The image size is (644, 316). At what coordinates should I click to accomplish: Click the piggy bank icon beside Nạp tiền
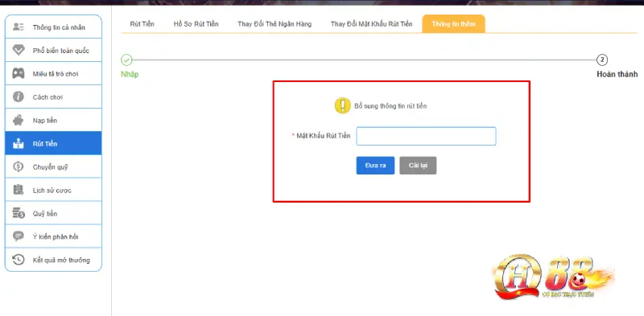(x=19, y=121)
